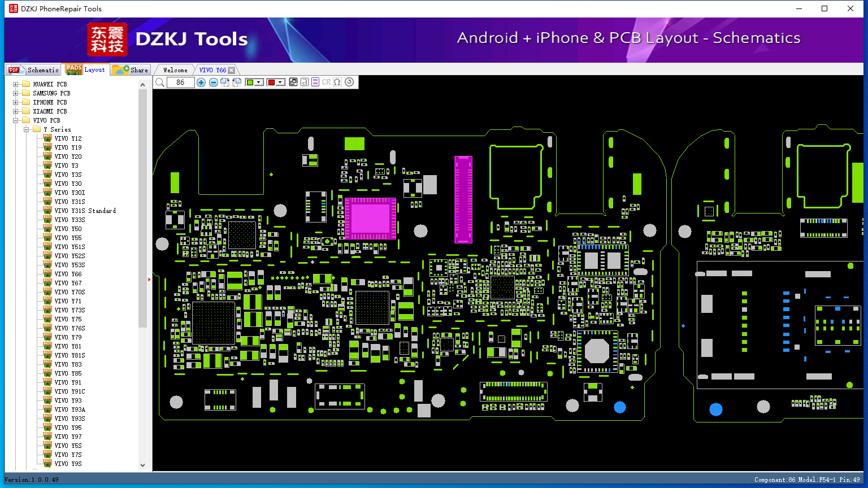This screenshot has height=488, width=868.
Task: Click the VIVO Y85 board file icon
Action: click(x=47, y=373)
